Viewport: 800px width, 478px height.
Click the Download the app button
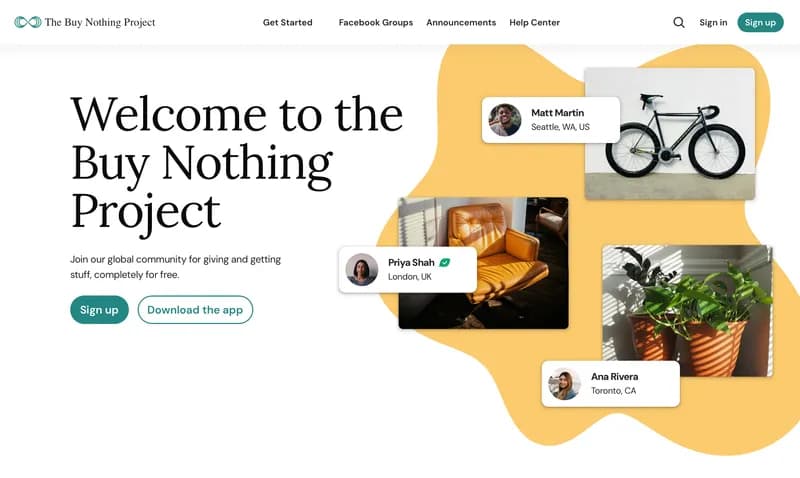pyautogui.click(x=195, y=310)
